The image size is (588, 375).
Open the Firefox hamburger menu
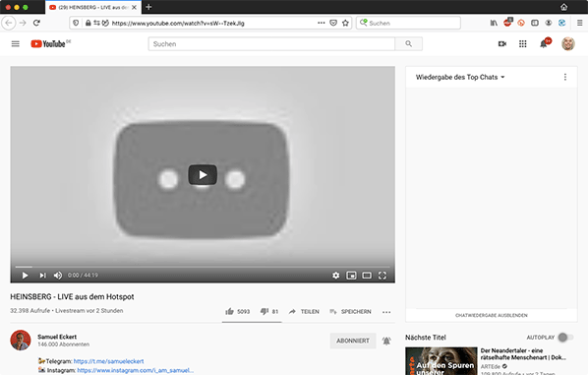(579, 23)
